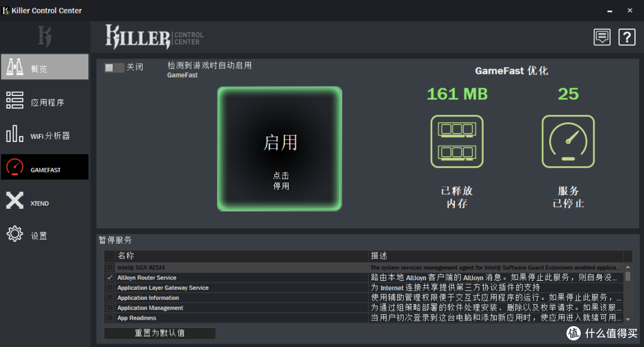The height and width of the screenshot is (347, 644).
Task: Click the 服务已停止 label
Action: [x=568, y=197]
